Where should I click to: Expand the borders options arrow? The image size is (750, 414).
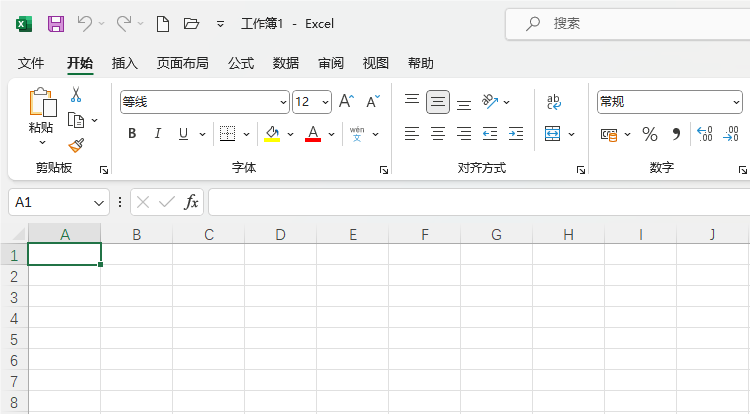246,134
